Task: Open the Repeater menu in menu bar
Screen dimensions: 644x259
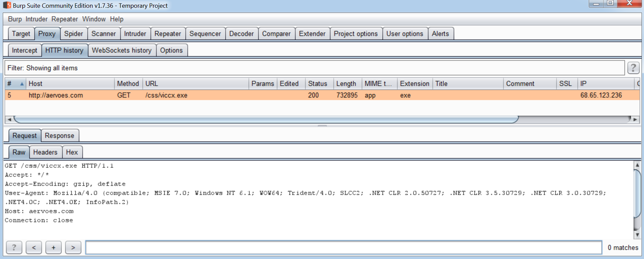Action: pyautogui.click(x=64, y=19)
